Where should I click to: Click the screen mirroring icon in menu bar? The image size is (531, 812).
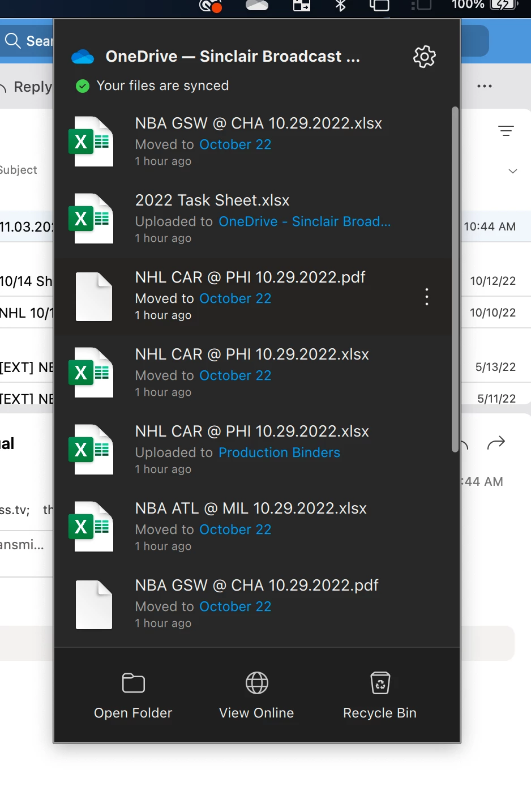click(x=379, y=5)
